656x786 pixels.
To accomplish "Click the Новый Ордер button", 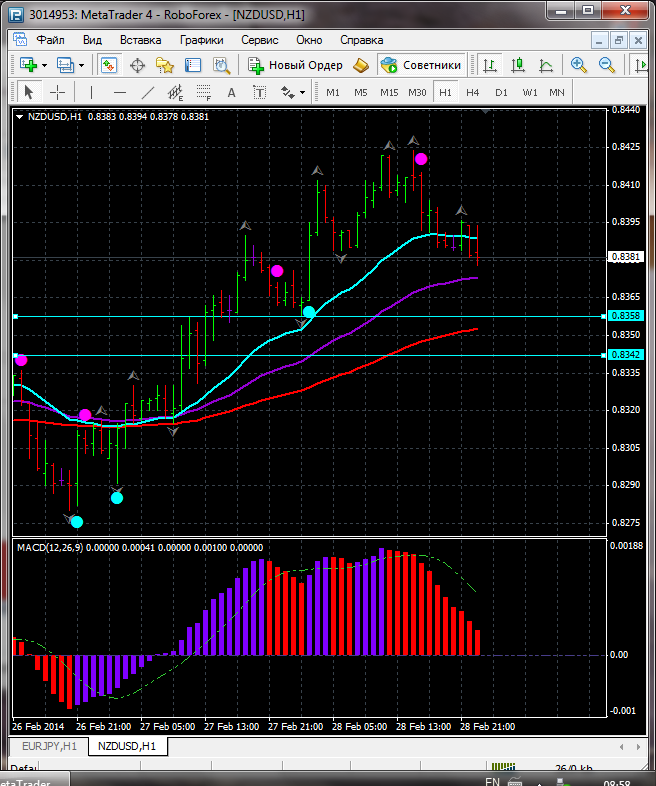I will (x=295, y=65).
